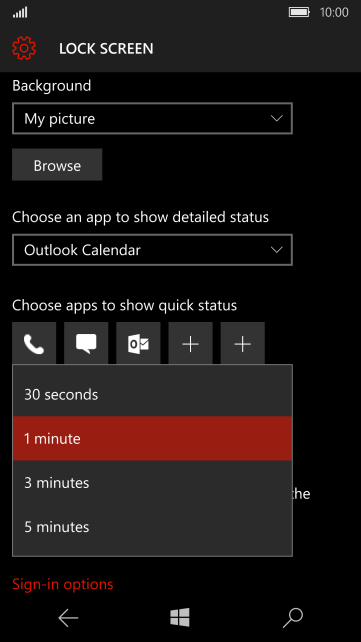Tap the Phone quick status icon
This screenshot has height=642, width=361.
(x=34, y=343)
